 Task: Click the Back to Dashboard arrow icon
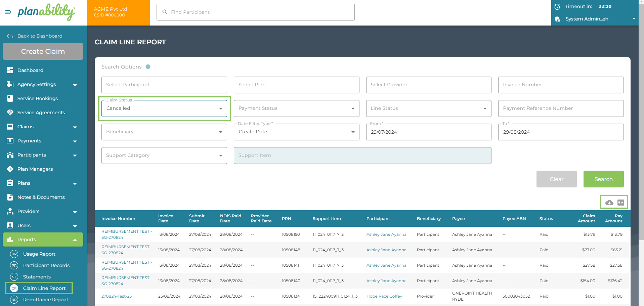pyautogui.click(x=10, y=36)
